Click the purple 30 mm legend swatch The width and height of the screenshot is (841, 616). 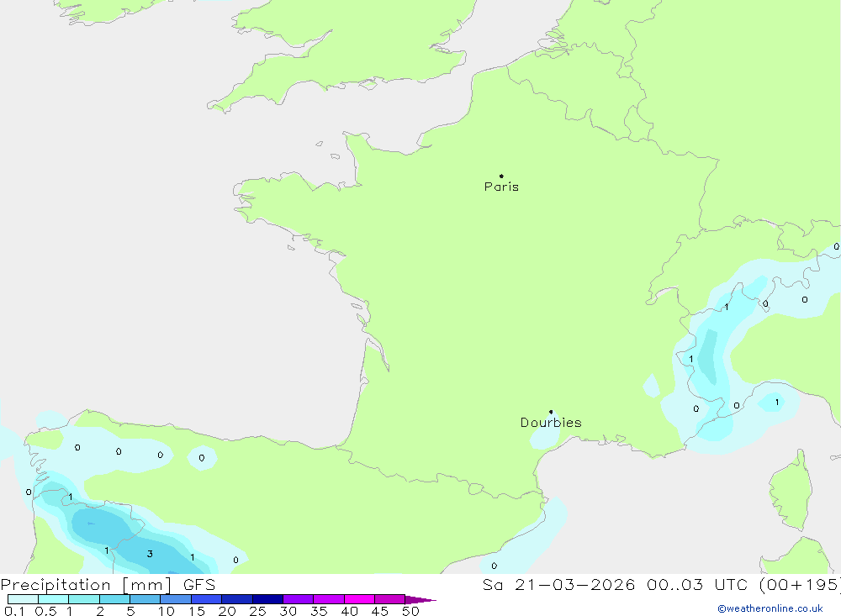(x=299, y=599)
